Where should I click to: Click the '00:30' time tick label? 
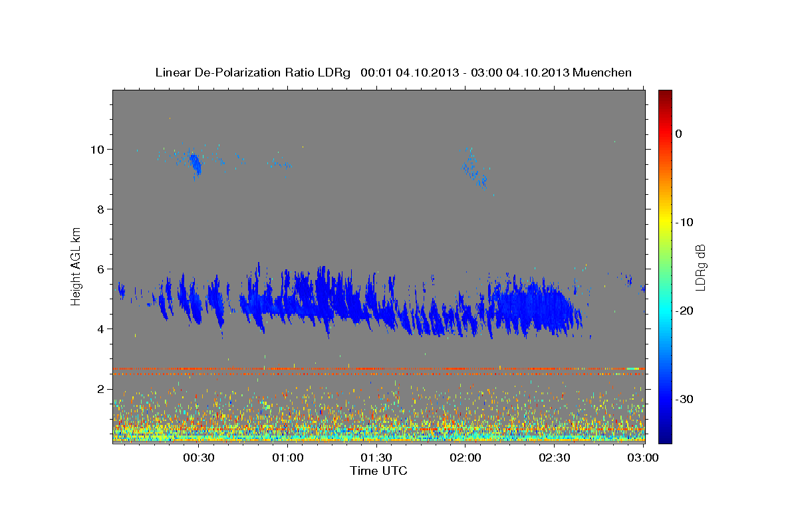coord(199,458)
